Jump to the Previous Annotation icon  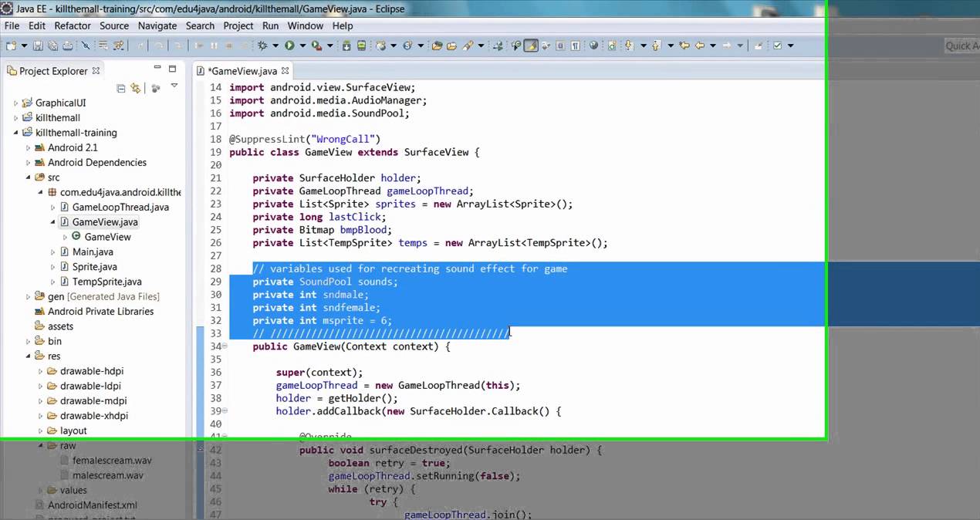(x=656, y=46)
